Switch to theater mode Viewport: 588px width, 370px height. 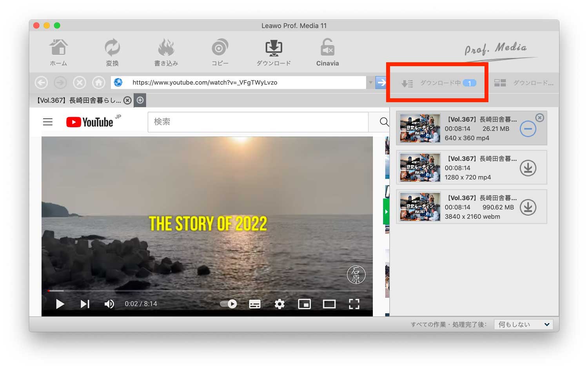click(x=329, y=304)
